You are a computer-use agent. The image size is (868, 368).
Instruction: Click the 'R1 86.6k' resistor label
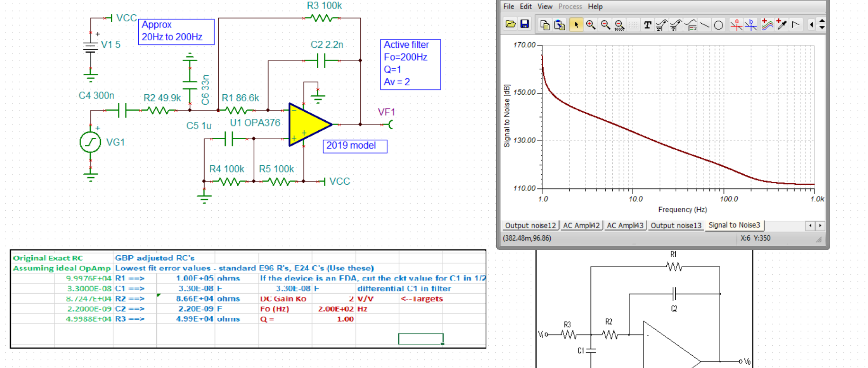pos(241,98)
